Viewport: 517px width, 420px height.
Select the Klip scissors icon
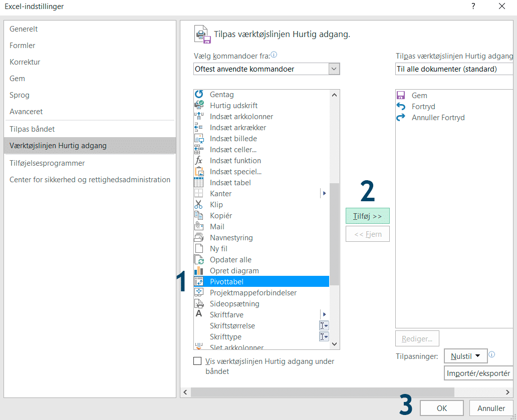pyautogui.click(x=199, y=205)
